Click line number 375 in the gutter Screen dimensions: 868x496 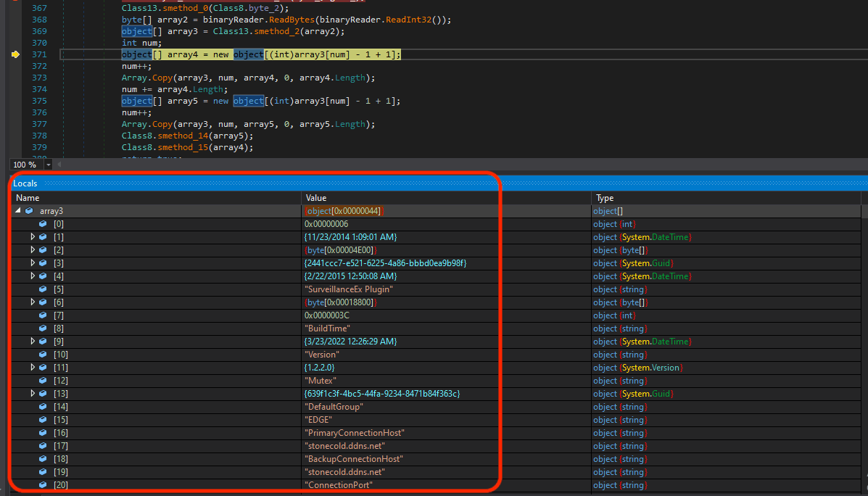[39, 101]
